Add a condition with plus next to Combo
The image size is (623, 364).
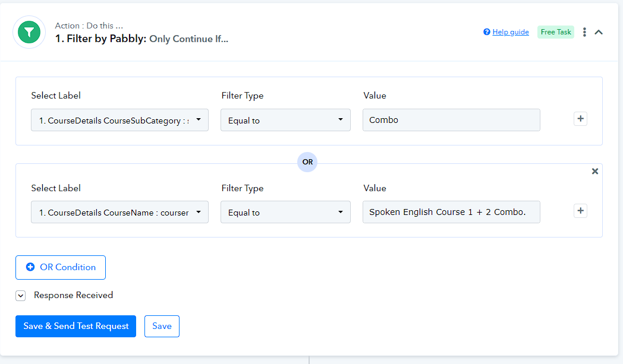[x=580, y=119]
